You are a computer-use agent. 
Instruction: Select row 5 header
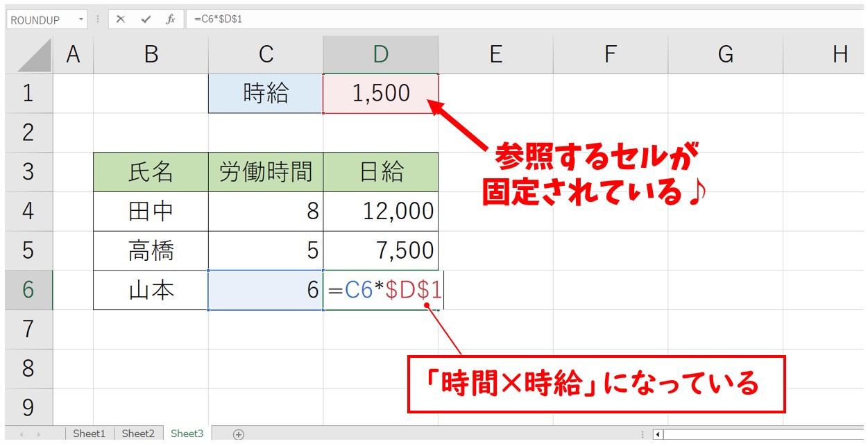coord(28,250)
